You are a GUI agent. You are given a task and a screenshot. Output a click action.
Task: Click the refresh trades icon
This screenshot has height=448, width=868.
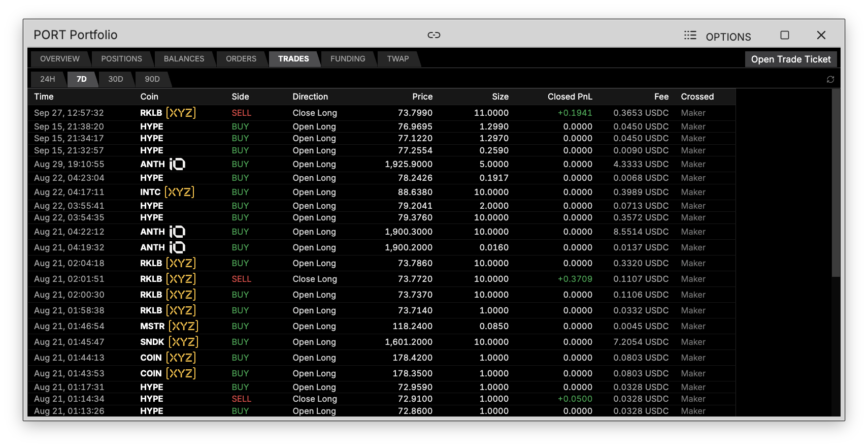coord(830,79)
